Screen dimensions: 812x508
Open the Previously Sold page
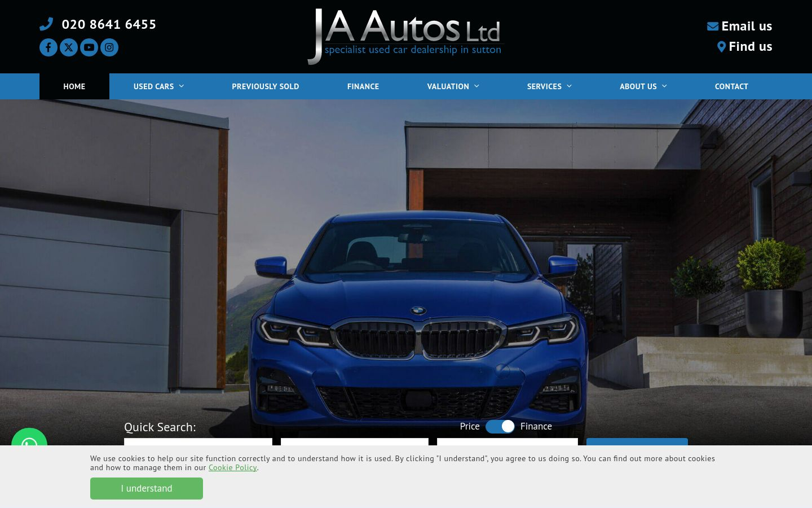[x=266, y=86]
